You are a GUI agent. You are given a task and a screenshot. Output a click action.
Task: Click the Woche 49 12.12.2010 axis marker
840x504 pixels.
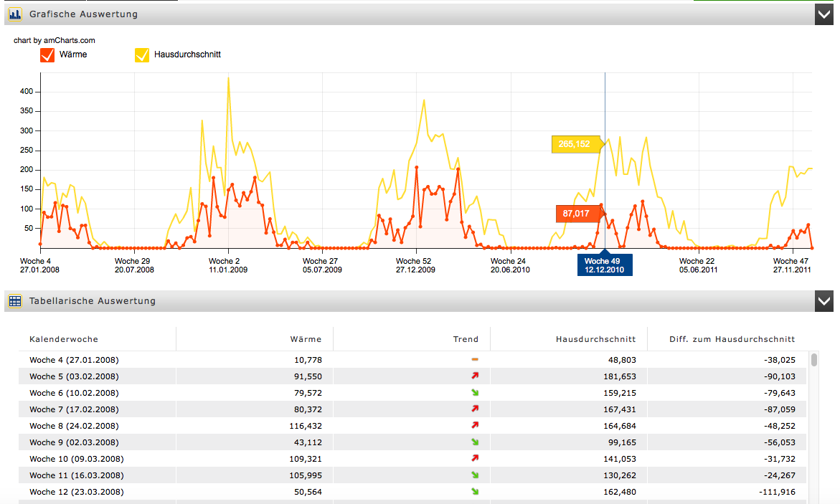coord(605,265)
